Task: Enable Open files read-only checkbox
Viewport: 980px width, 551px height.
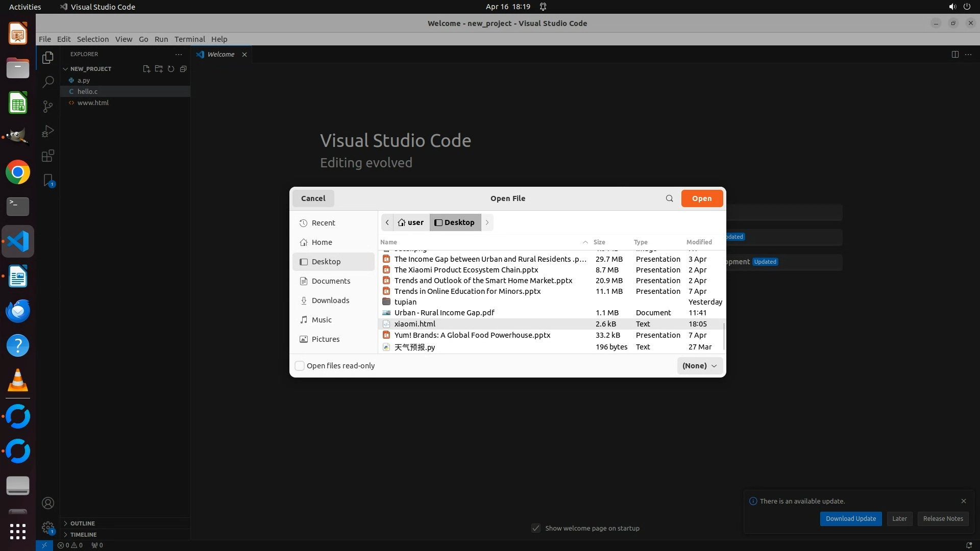Action: 300,366
